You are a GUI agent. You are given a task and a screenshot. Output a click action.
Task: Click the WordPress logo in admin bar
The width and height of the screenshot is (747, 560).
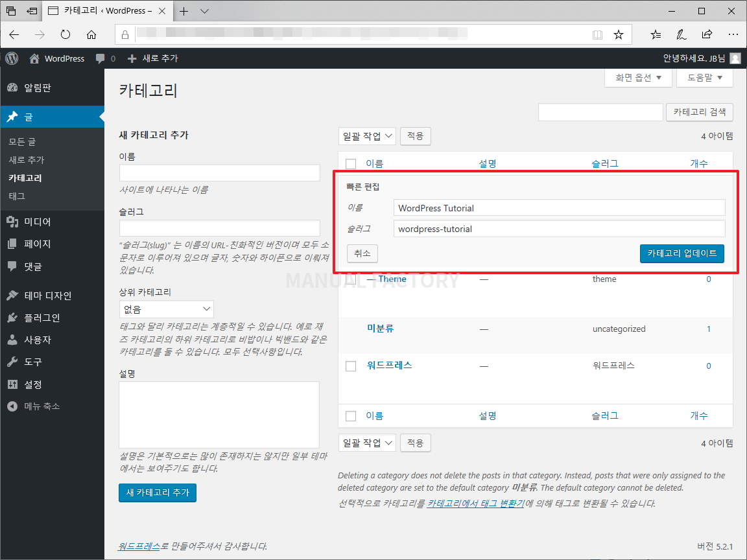pyautogui.click(x=12, y=58)
